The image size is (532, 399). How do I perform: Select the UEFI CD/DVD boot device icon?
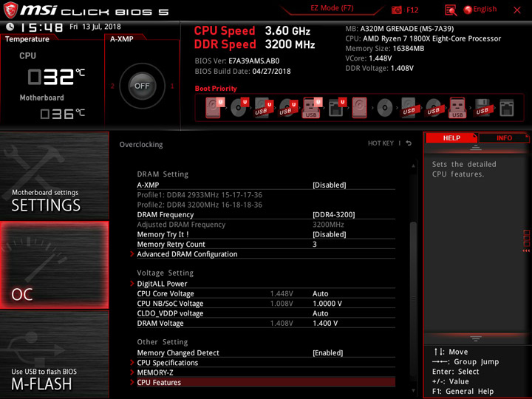(x=239, y=108)
